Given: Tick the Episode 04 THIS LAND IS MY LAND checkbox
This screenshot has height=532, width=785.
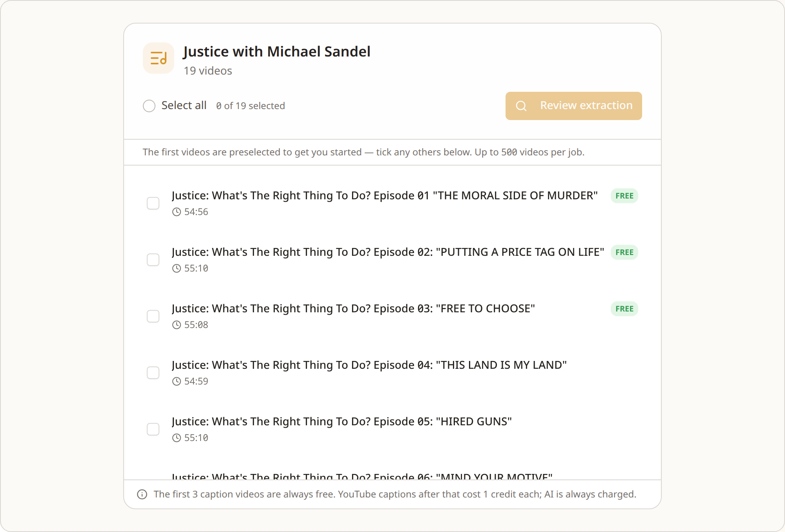Looking at the screenshot, I should pyautogui.click(x=153, y=373).
